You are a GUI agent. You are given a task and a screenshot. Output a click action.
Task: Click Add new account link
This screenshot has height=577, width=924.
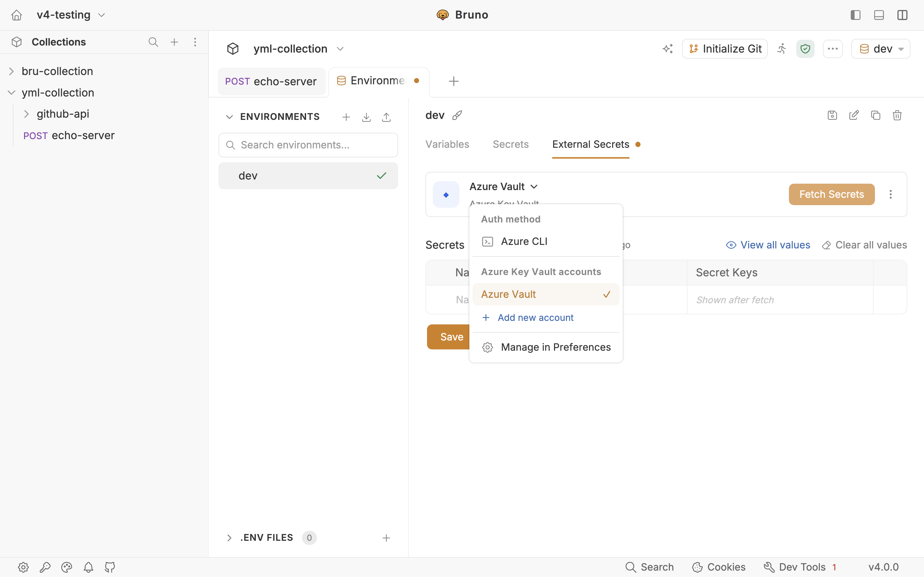[535, 317]
